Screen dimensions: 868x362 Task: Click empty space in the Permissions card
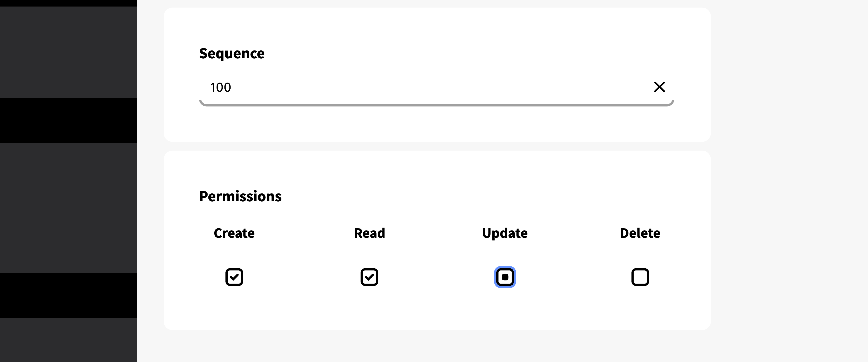coord(438,310)
